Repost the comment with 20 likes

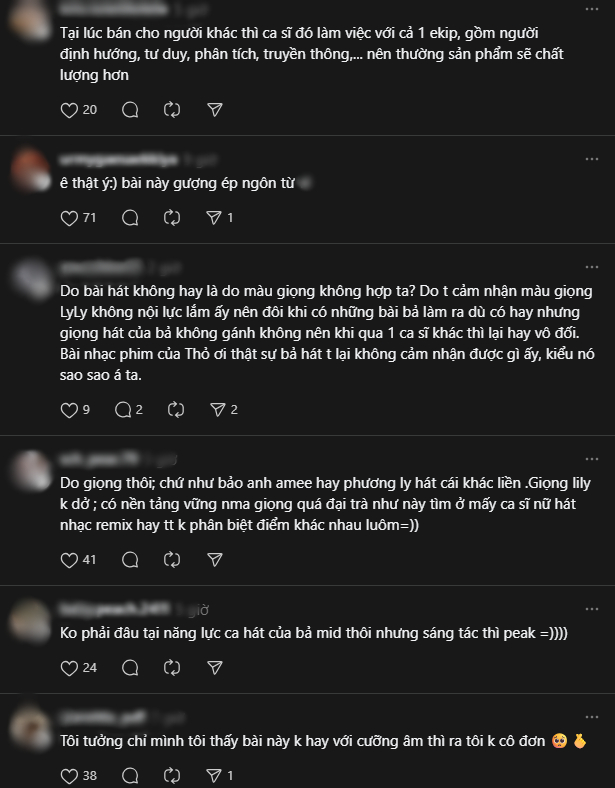coord(171,109)
